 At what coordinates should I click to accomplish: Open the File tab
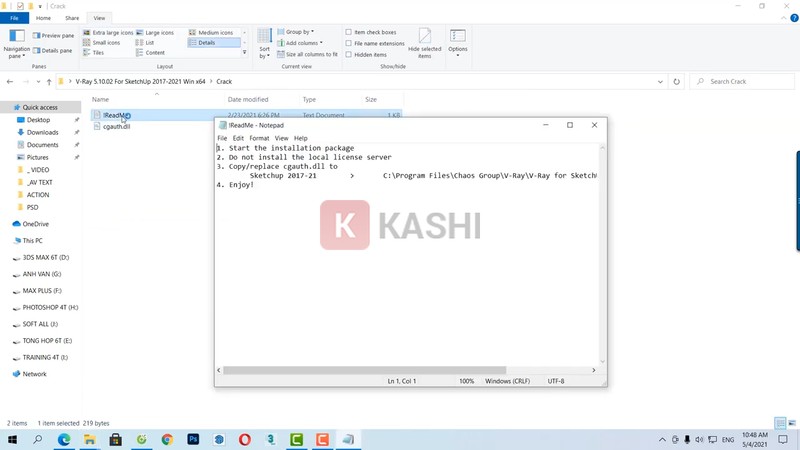[14, 18]
